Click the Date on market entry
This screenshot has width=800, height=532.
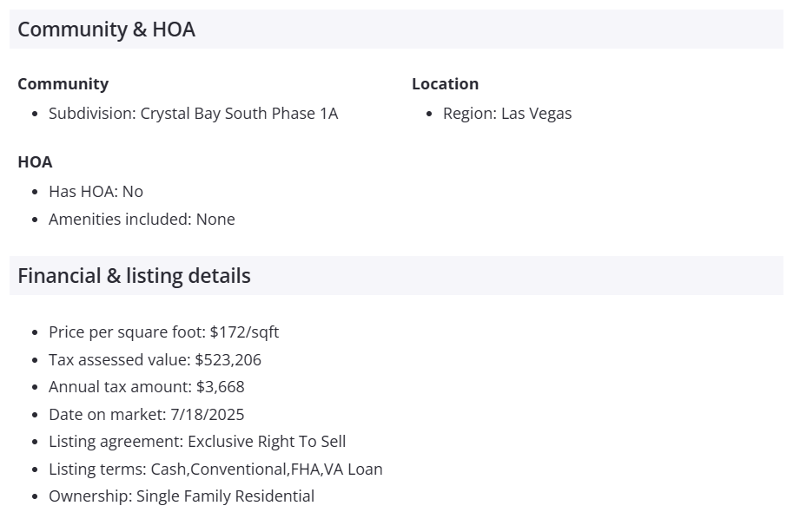click(146, 415)
